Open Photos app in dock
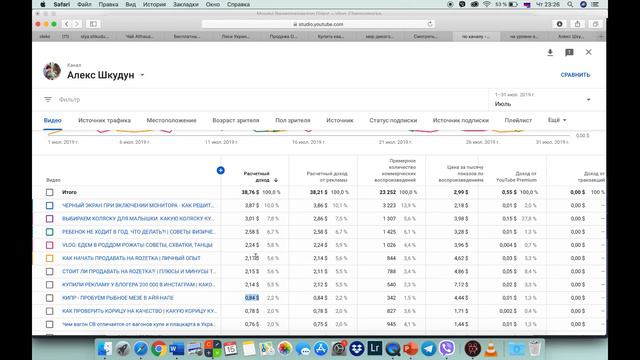The width and height of the screenshot is (640, 360). pos(285,349)
